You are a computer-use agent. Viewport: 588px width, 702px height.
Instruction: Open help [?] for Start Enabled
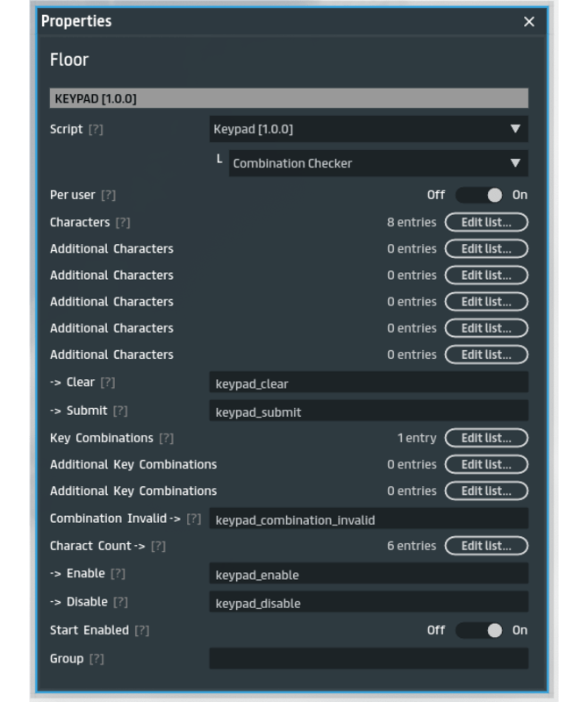pos(141,631)
